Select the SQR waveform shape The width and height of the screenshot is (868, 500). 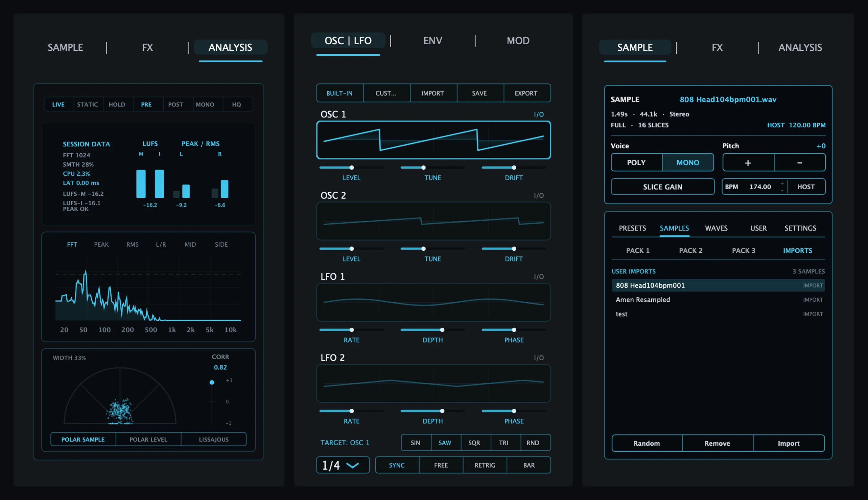pos(474,443)
